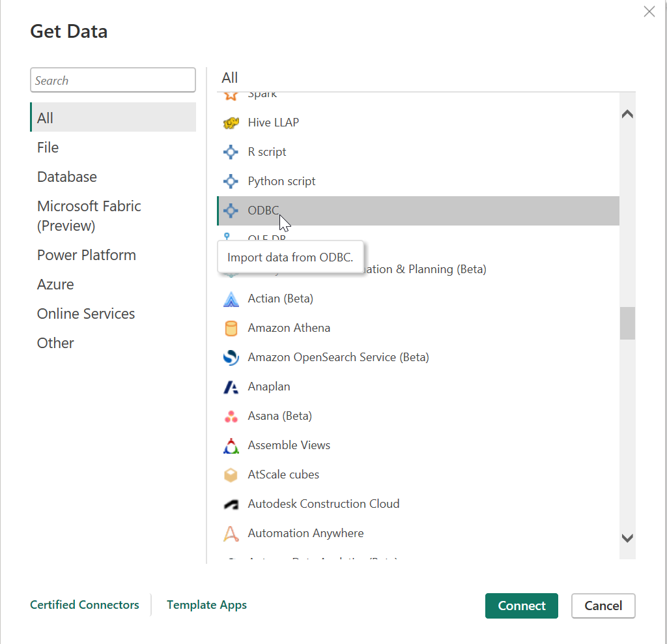
Task: Select the Asana (Beta) entry
Action: coord(418,417)
